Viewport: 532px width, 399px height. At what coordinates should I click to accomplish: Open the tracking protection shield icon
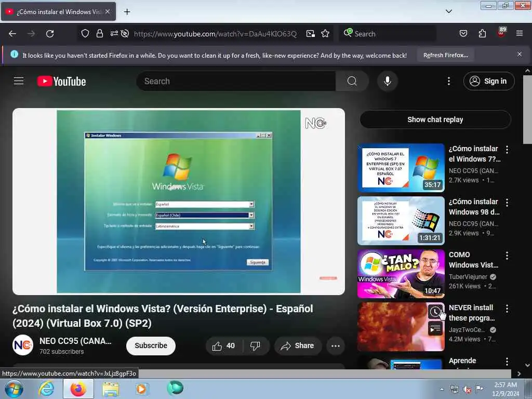tap(85, 33)
